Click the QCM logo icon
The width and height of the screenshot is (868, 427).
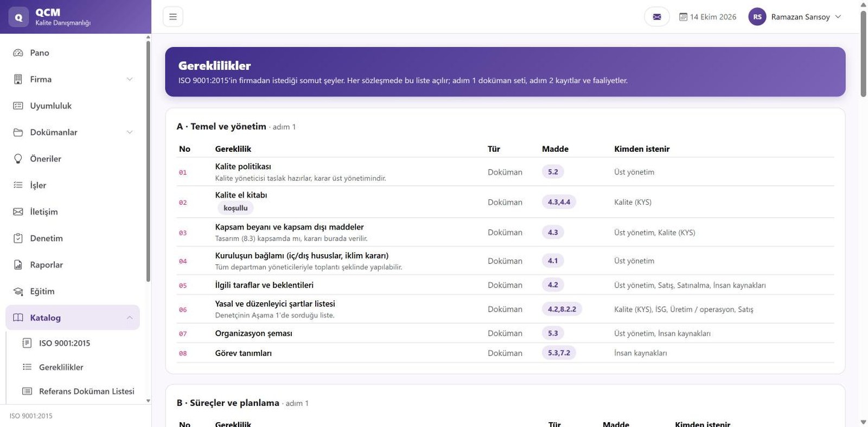(x=18, y=17)
